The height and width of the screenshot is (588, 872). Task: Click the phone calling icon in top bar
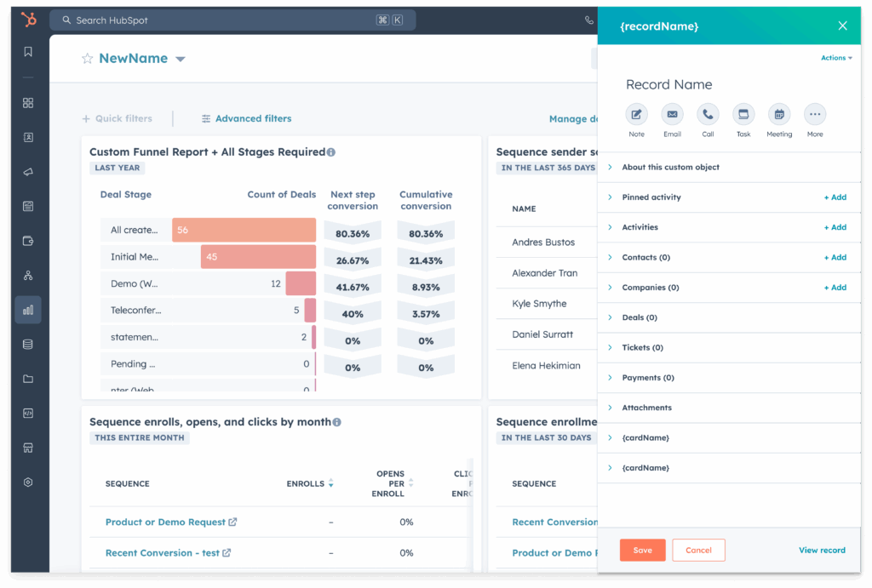click(589, 20)
